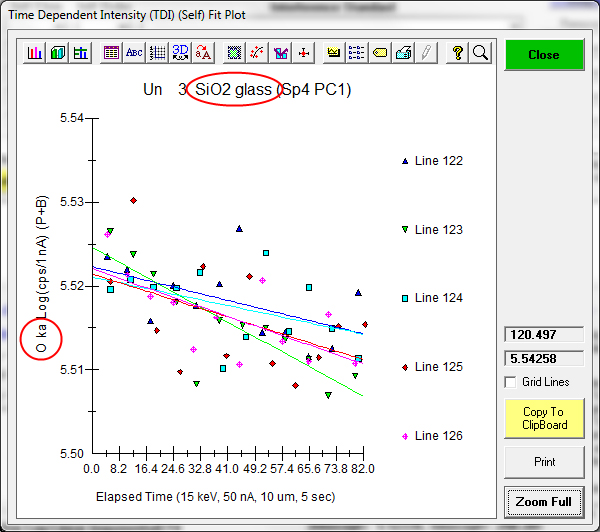Image resolution: width=600 pixels, height=532 pixels.
Task: Click the yellow tag label icon
Action: click(x=380, y=53)
